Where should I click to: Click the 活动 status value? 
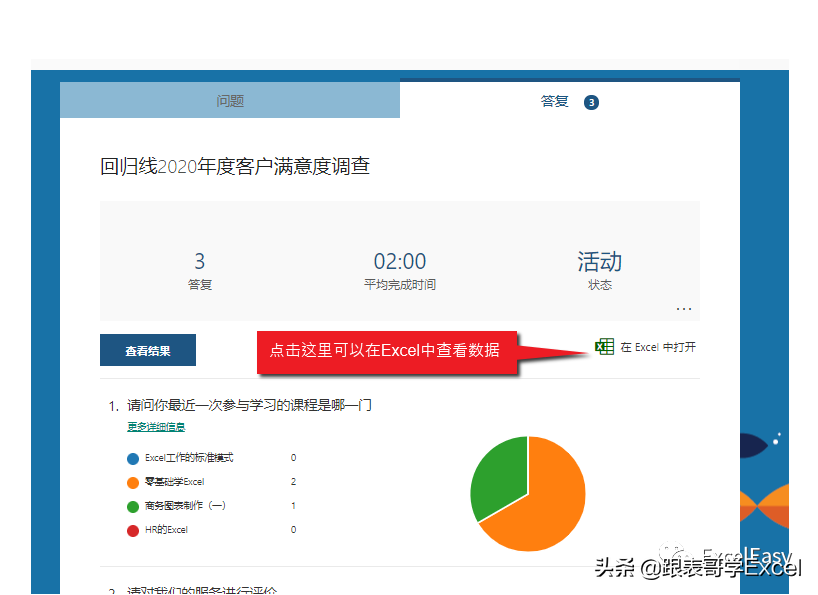599,261
